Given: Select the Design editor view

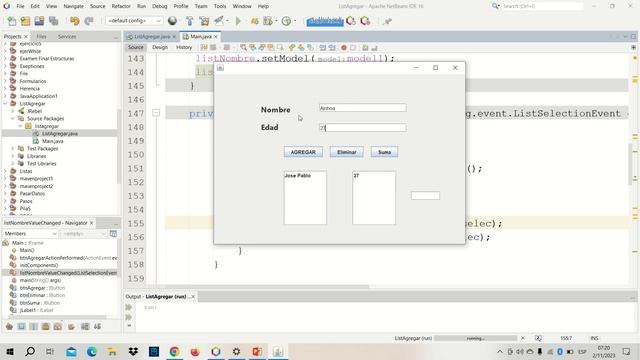Looking at the screenshot, I should 160,47.
